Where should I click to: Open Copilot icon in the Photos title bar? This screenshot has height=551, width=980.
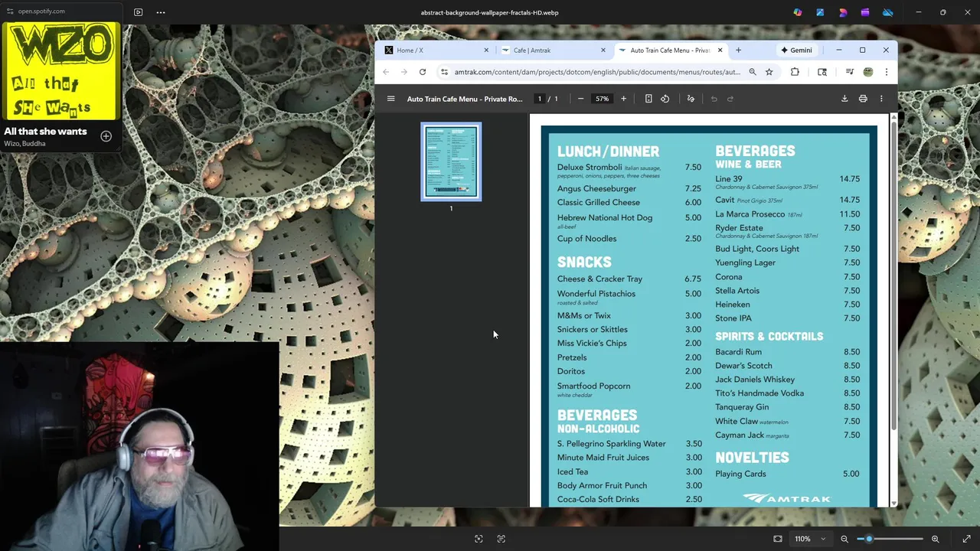[798, 12]
